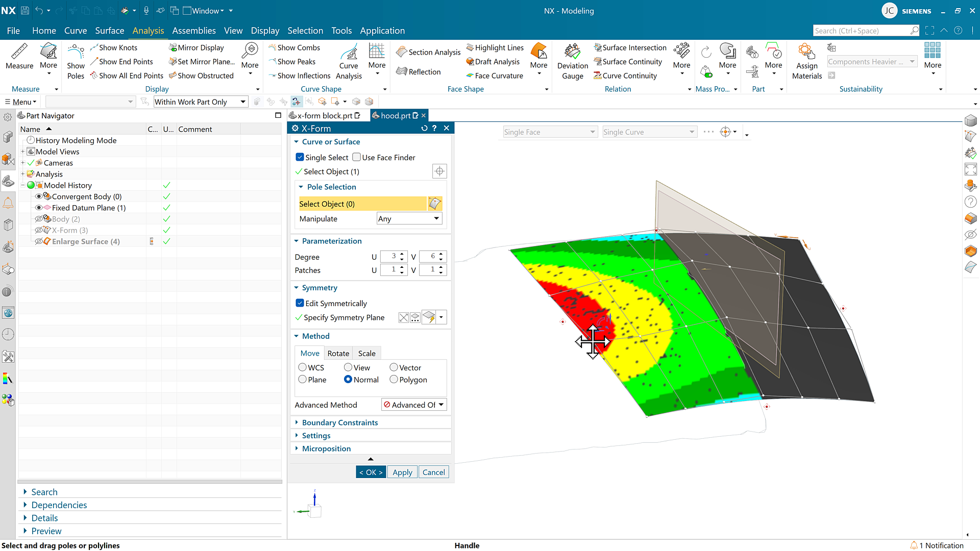Open the Advanced Method dropdown
Image resolution: width=980 pixels, height=551 pixels.
tap(414, 405)
